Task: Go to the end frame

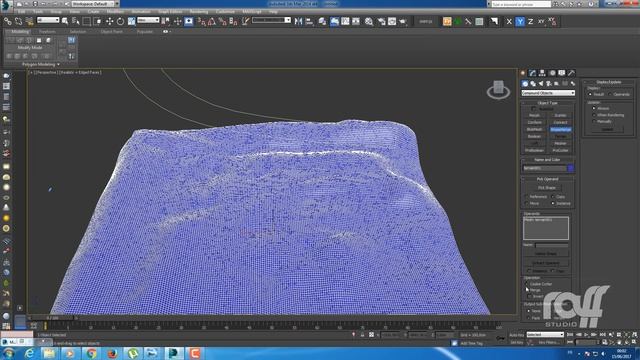Action: 602,335
